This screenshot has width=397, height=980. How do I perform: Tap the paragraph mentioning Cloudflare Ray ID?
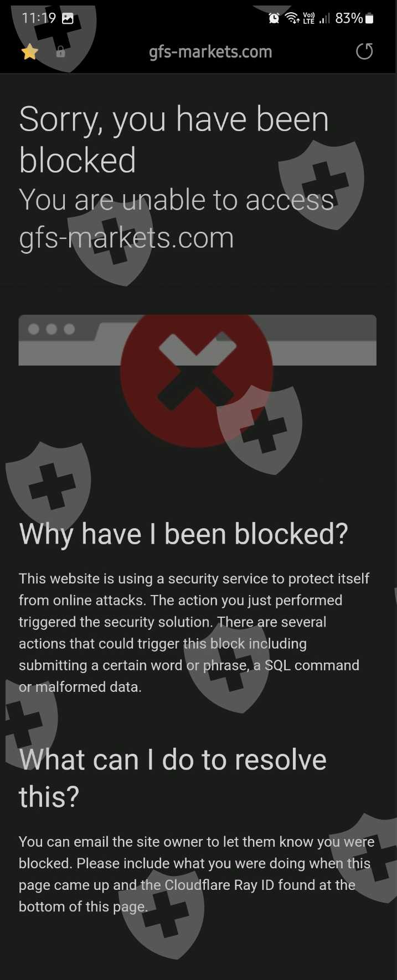click(197, 874)
